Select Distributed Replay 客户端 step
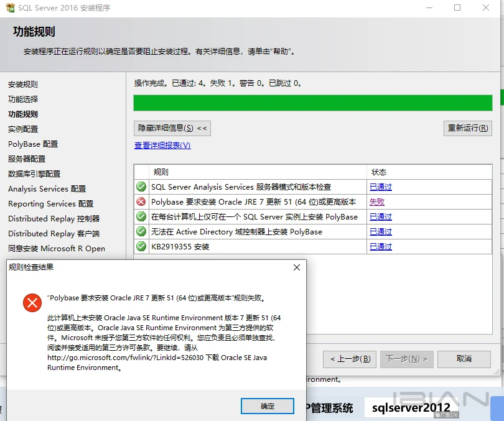This screenshot has height=421, width=504. (54, 234)
